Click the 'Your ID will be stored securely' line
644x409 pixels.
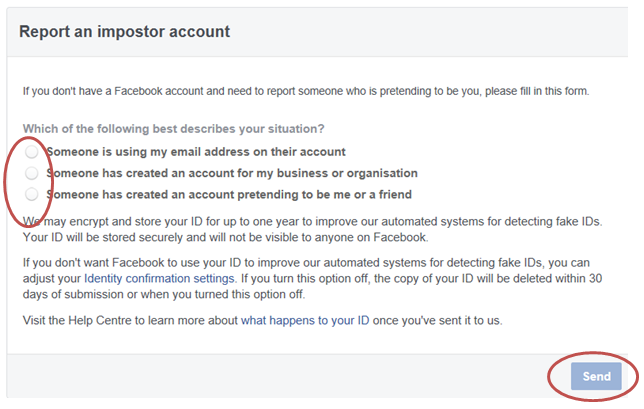(x=230, y=237)
